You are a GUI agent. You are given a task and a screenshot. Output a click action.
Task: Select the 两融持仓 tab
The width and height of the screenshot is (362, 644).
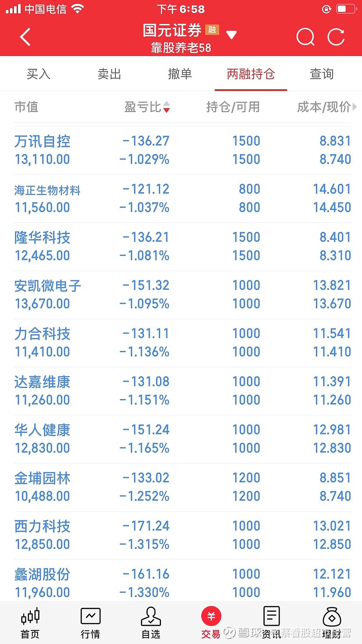pos(251,74)
